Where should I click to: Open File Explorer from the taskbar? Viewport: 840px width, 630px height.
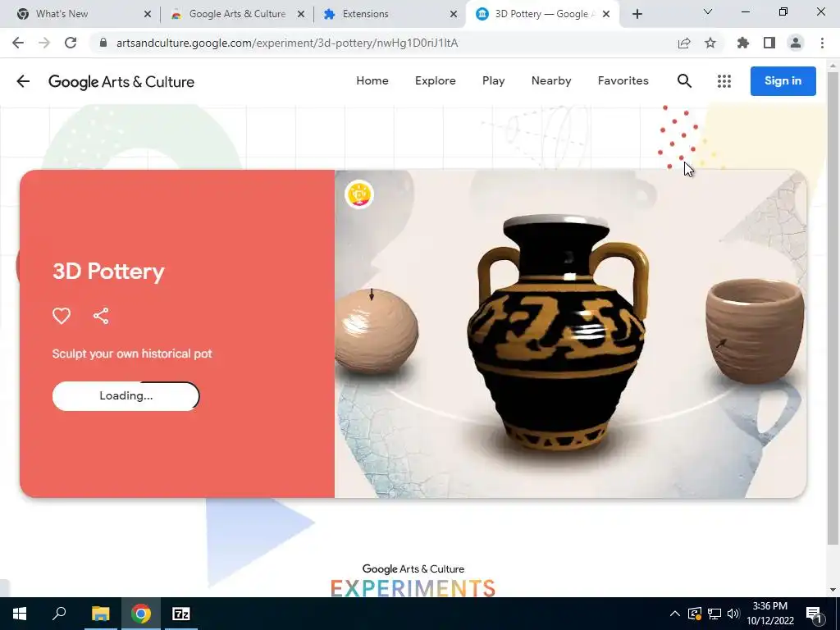[x=101, y=614]
